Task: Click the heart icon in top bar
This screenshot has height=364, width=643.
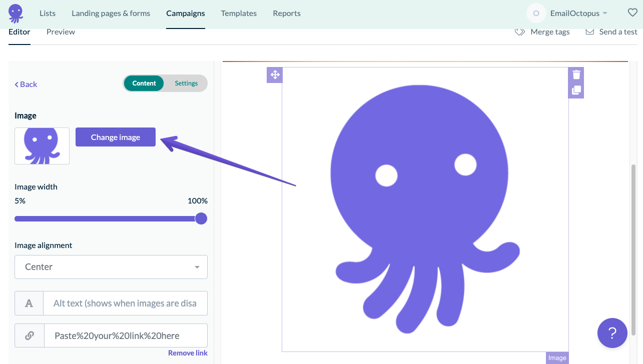Action: tap(632, 13)
